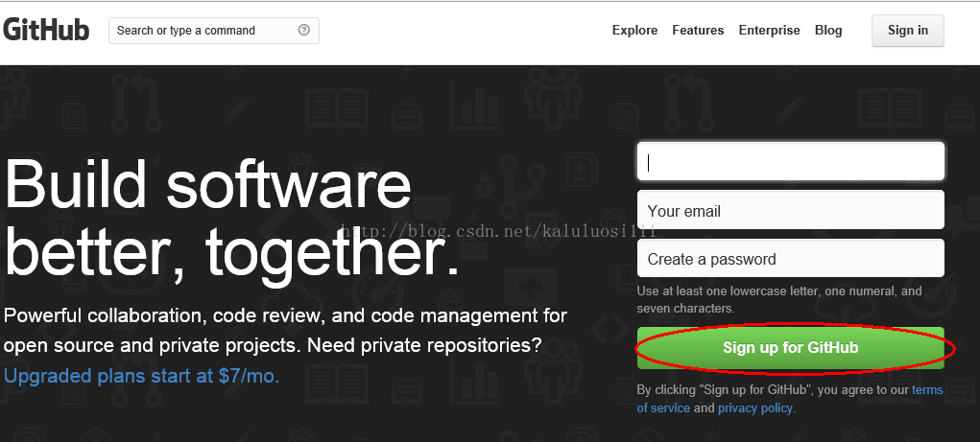Open the privacy policy link
This screenshot has width=980, height=442.
(x=755, y=408)
